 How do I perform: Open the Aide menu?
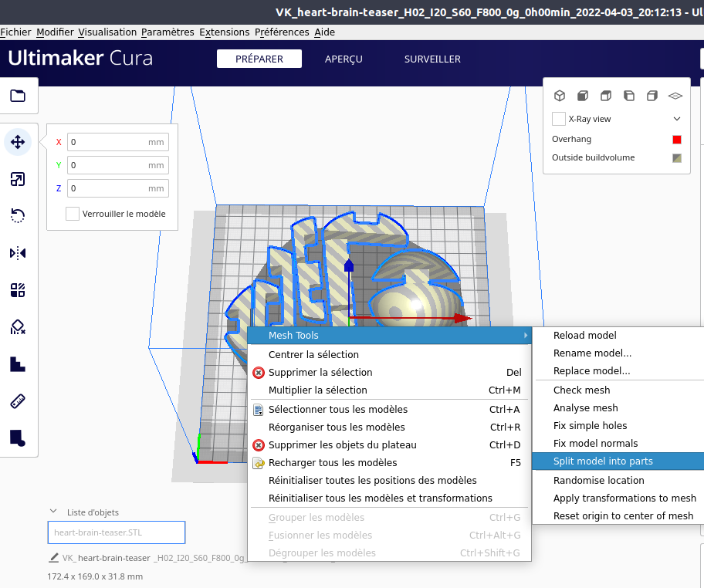(325, 32)
